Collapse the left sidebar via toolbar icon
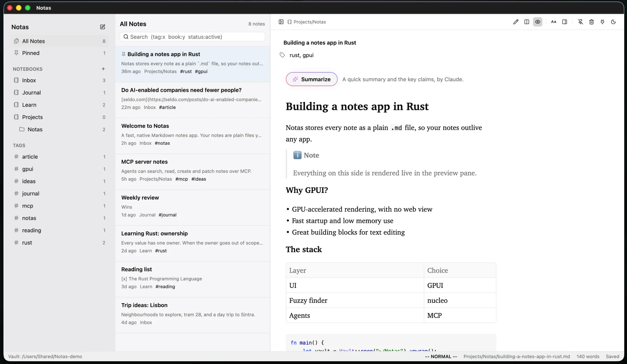The height and width of the screenshot is (364, 627). 281,22
